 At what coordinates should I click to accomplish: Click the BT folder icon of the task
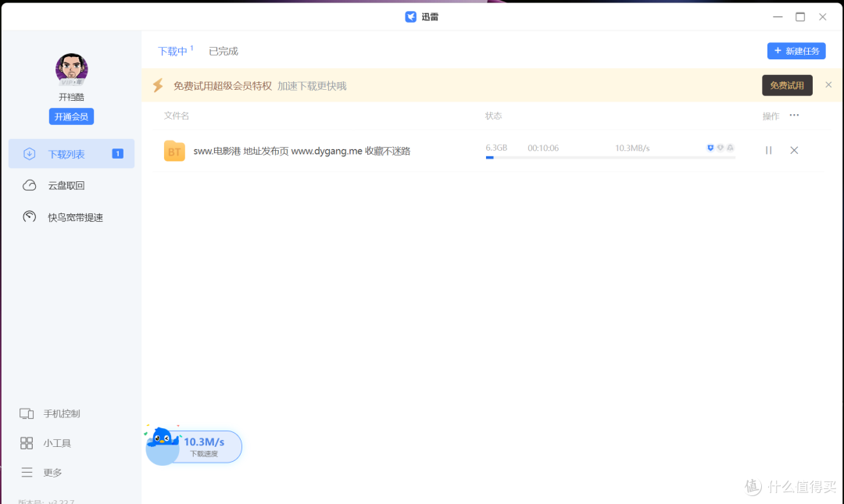[x=174, y=152]
